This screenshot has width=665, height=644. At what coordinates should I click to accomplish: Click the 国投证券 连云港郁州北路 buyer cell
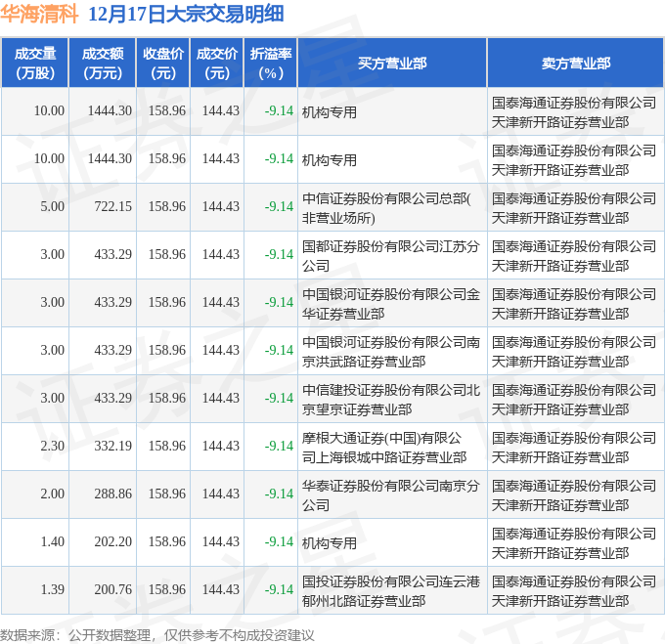point(390,590)
